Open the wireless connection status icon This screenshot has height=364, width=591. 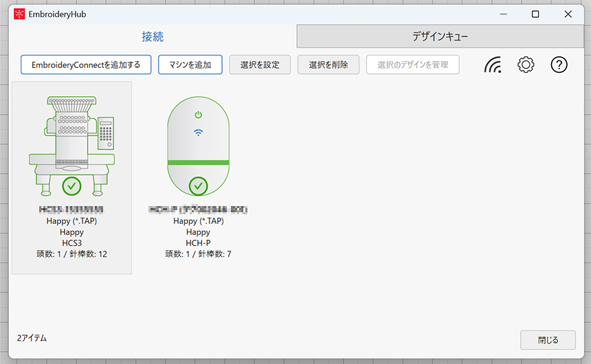(493, 65)
